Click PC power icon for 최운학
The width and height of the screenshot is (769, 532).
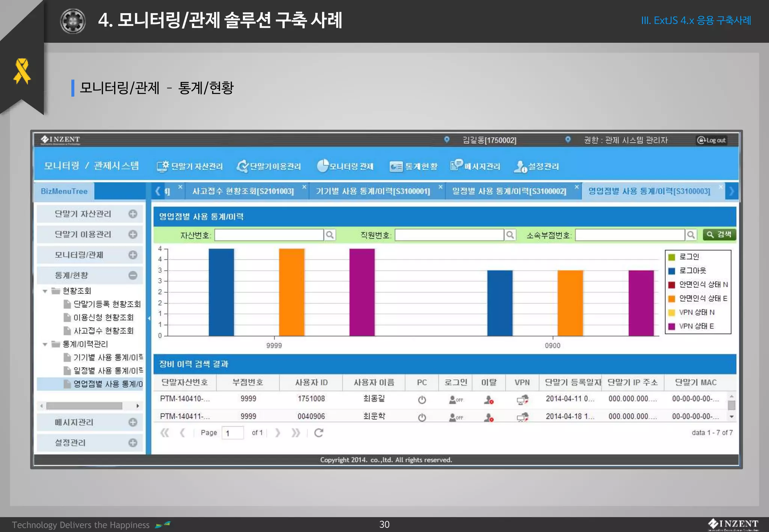click(x=422, y=418)
